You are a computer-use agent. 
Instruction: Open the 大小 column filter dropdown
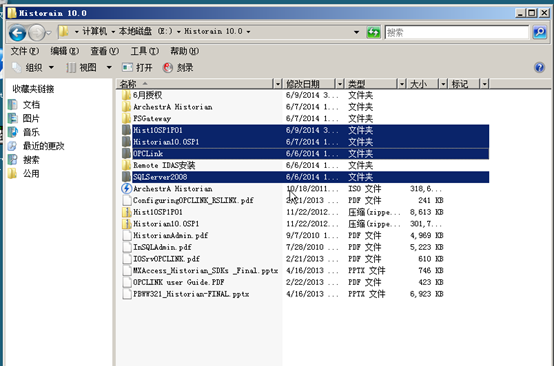[x=443, y=84]
